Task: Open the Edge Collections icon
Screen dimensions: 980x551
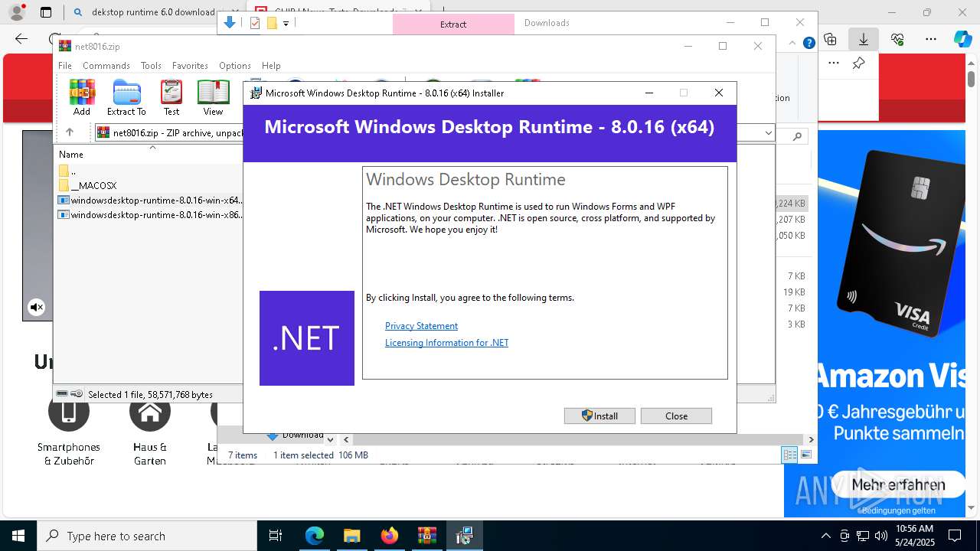Action: [830, 39]
